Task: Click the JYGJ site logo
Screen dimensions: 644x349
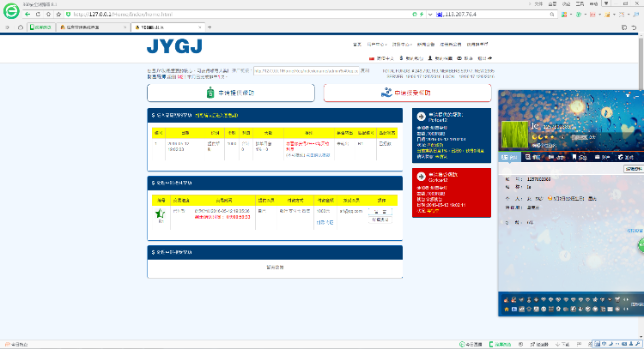Action: (174, 46)
